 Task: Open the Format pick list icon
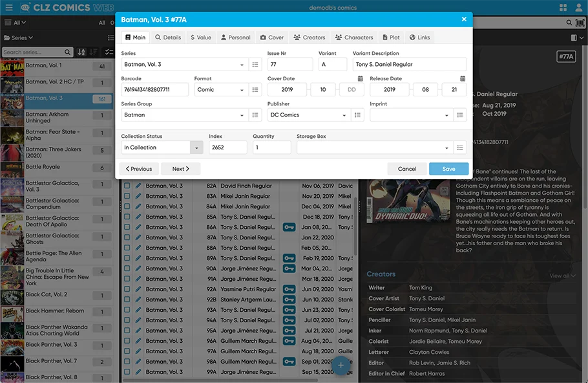255,90
